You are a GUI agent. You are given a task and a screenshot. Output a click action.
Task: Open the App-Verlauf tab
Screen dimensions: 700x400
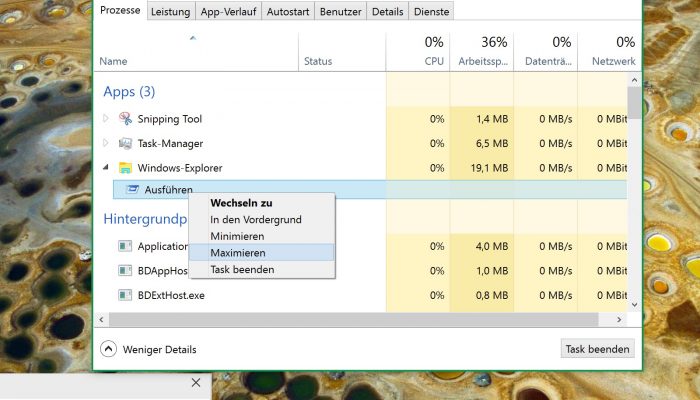228,12
